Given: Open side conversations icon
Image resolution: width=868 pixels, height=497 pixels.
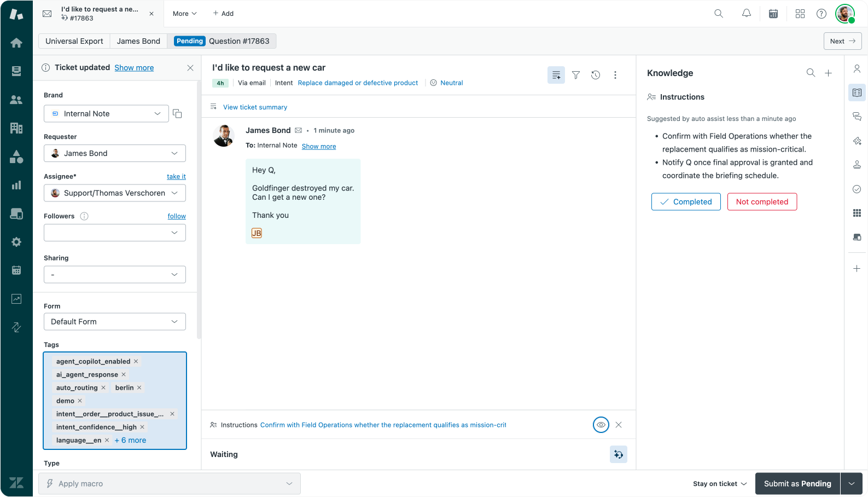Looking at the screenshot, I should (857, 117).
